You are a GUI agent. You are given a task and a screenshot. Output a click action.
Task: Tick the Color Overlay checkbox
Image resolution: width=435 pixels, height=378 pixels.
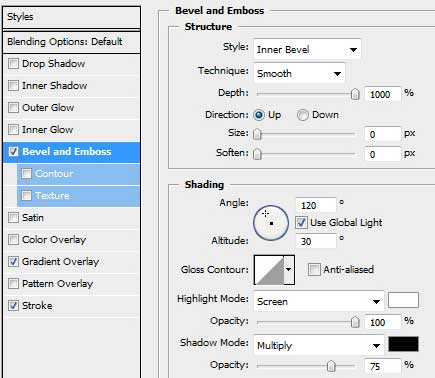tap(13, 239)
